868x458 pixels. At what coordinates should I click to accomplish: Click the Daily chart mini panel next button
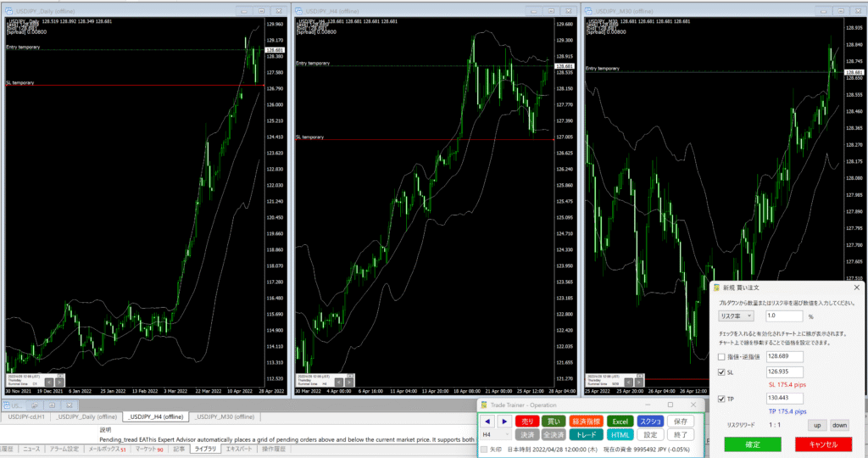[x=59, y=383]
